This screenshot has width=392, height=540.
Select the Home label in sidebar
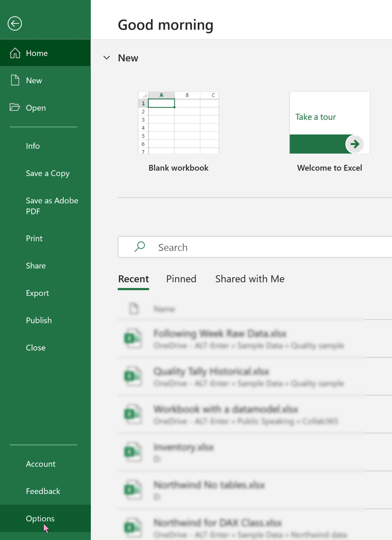click(37, 53)
